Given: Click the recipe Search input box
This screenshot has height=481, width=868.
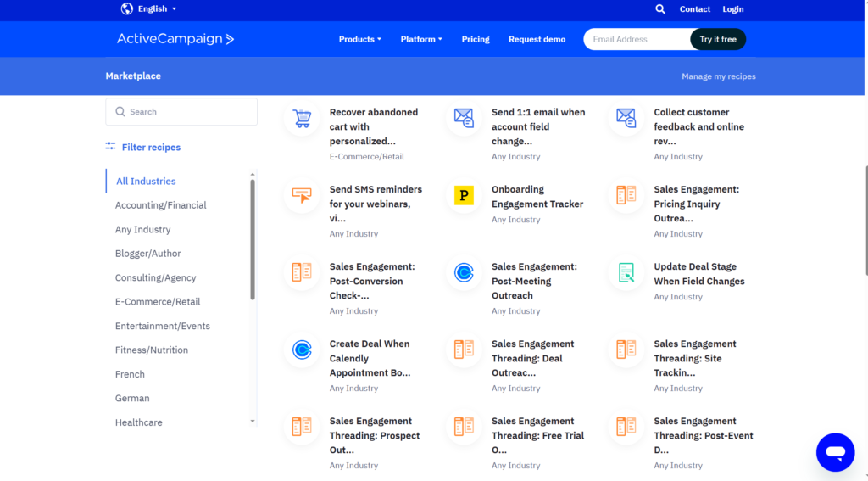Looking at the screenshot, I should 181,112.
